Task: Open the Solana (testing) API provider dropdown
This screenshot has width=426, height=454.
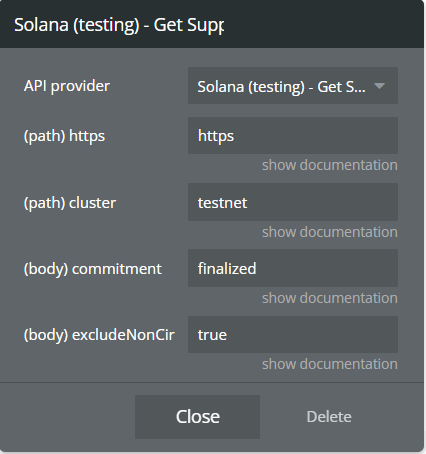Action: pyautogui.click(x=293, y=86)
